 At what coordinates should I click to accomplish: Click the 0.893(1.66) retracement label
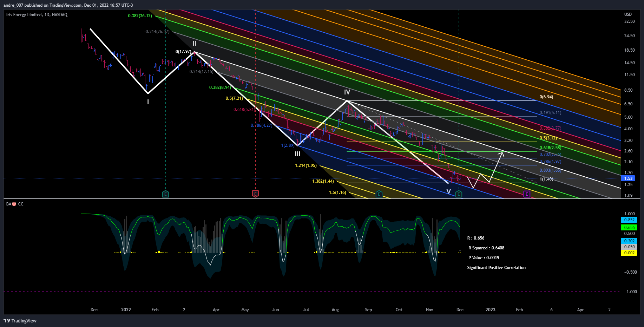[550, 170]
